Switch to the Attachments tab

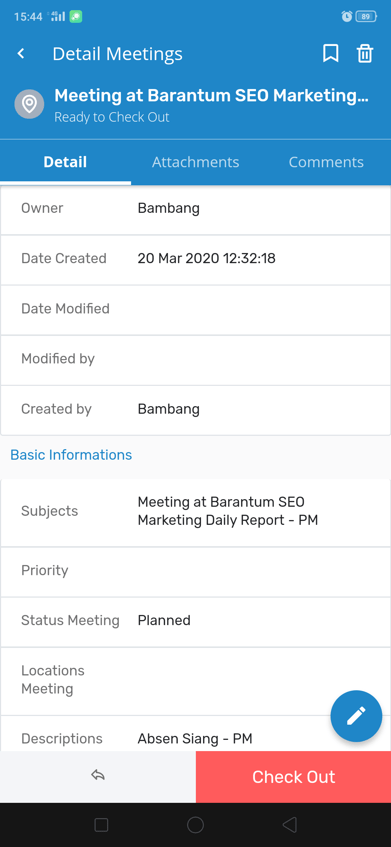click(196, 162)
